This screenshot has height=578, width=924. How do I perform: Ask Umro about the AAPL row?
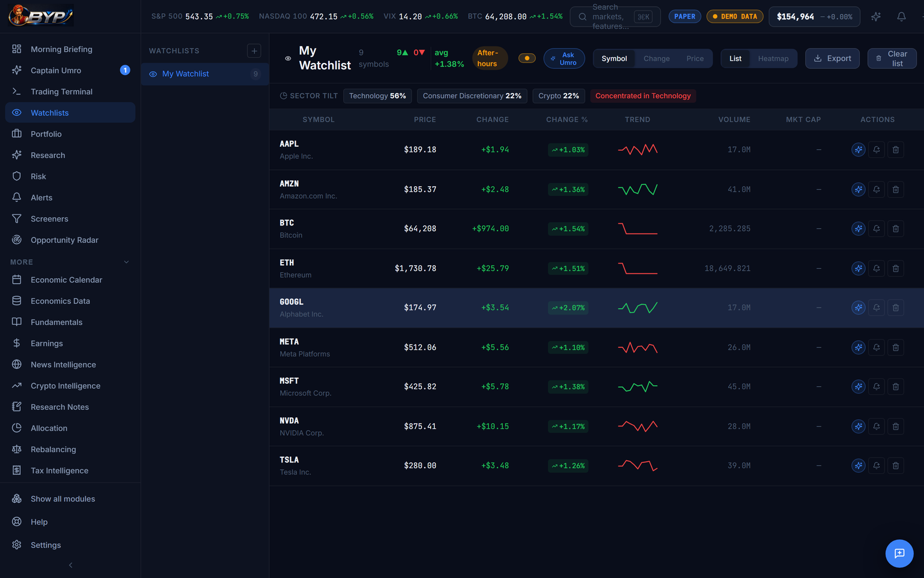[858, 150]
